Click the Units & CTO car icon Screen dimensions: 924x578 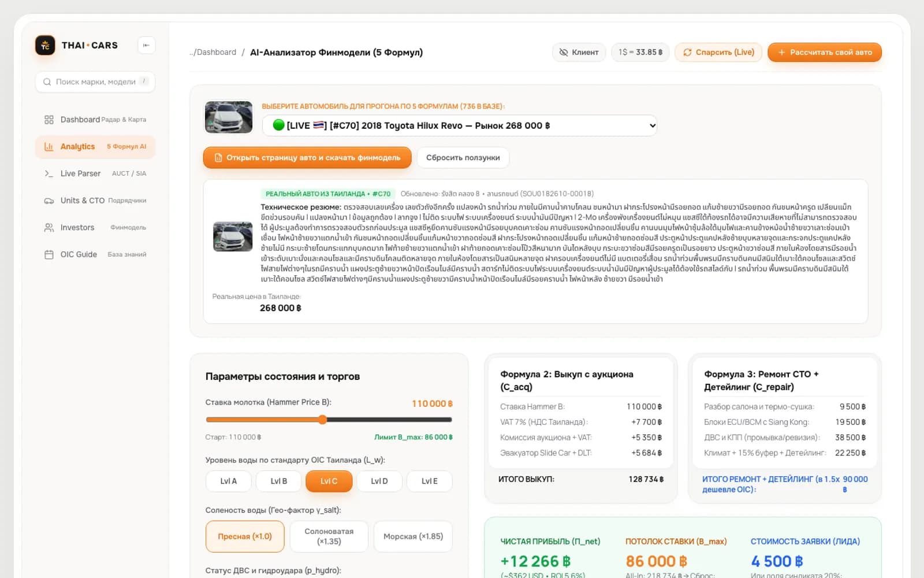(49, 201)
